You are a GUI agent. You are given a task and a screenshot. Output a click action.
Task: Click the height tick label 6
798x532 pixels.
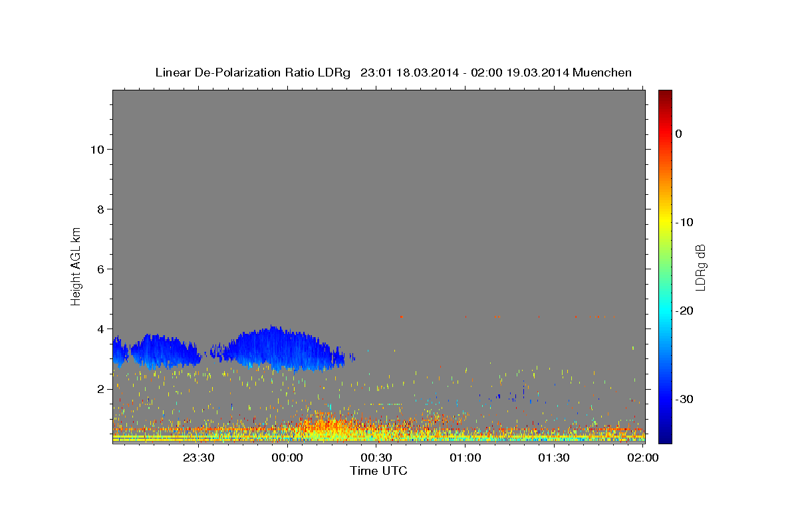(x=101, y=269)
